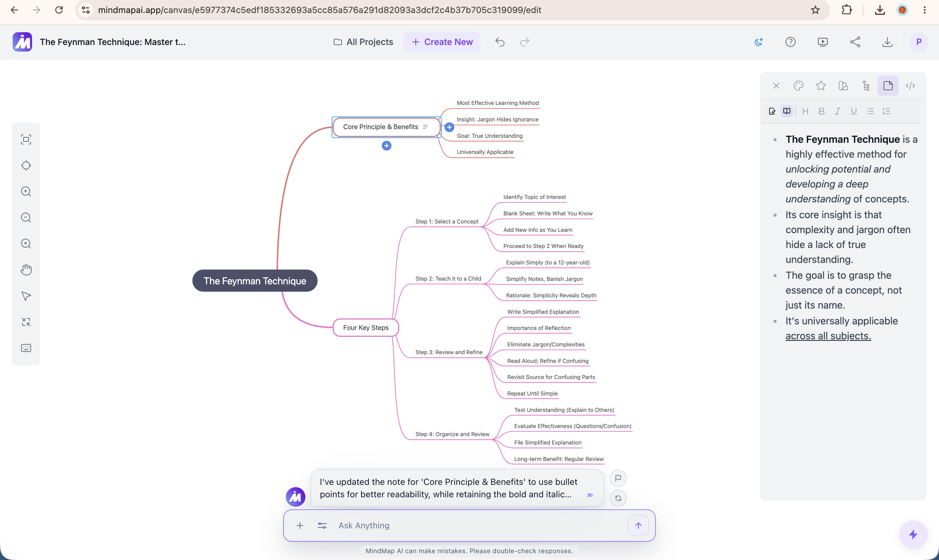Viewport: 939px width, 560px height.
Task: Click the zoom in magnifier icon
Action: tap(26, 191)
